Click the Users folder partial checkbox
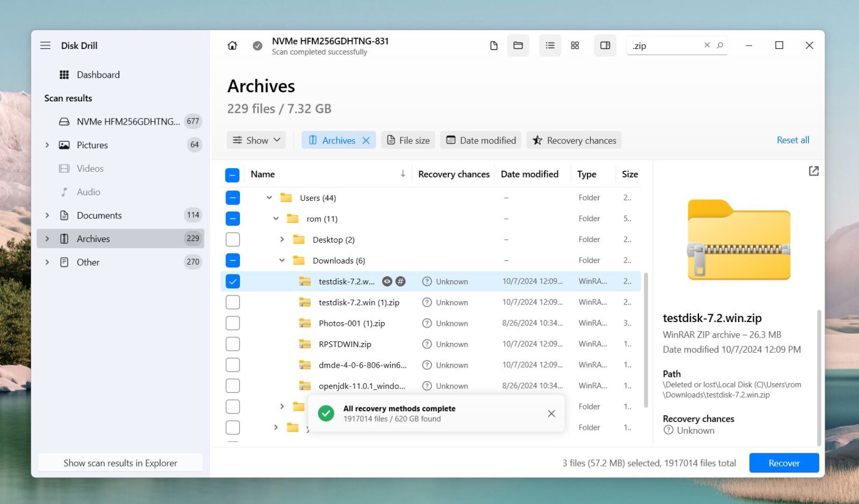Viewport: 859px width, 504px height. pos(232,198)
